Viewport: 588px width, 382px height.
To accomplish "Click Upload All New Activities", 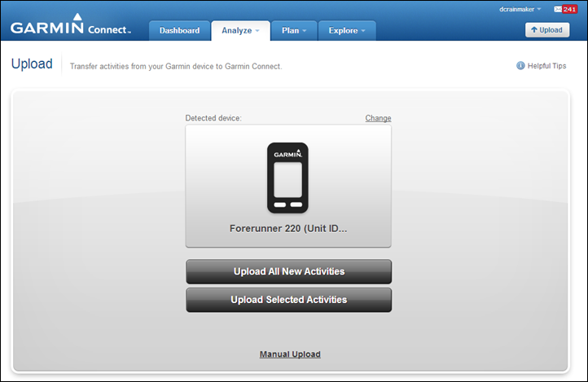I will coord(288,271).
